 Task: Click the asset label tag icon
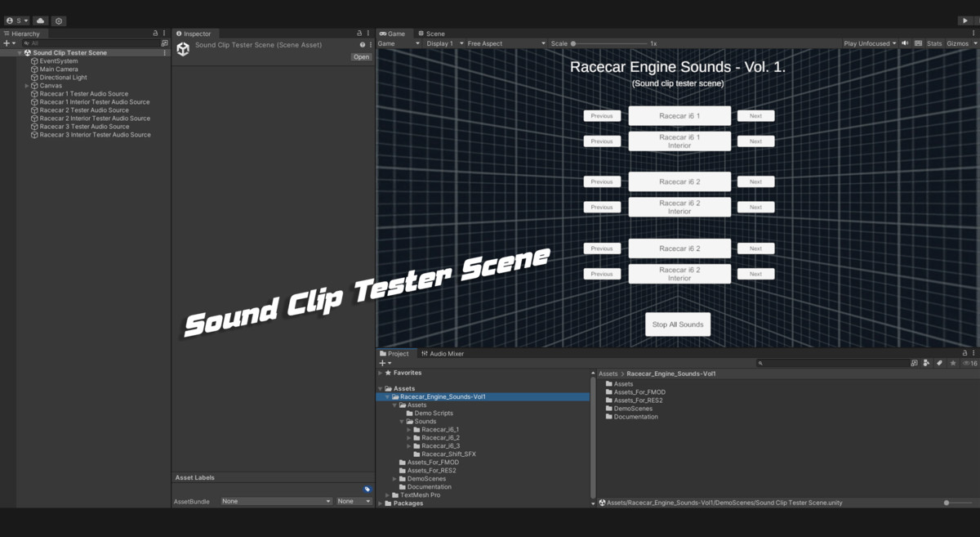click(x=367, y=489)
